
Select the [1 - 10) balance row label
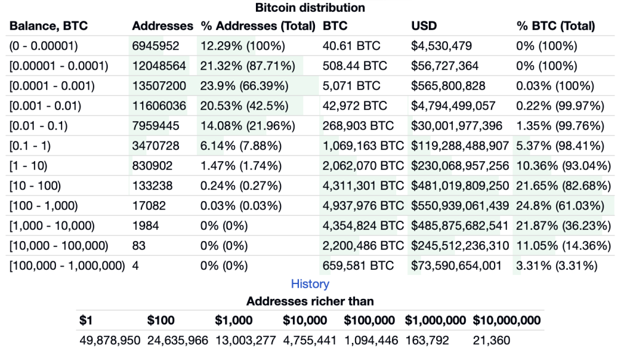28,166
